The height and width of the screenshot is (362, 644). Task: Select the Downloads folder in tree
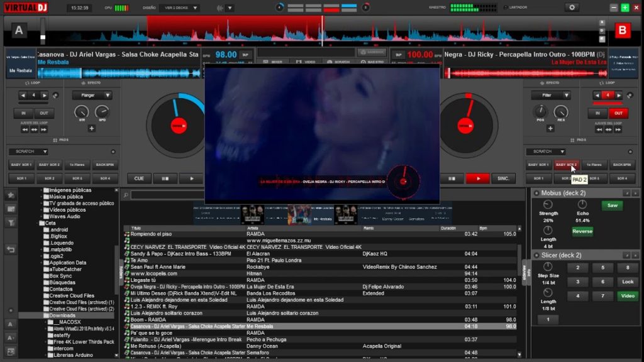click(62, 315)
